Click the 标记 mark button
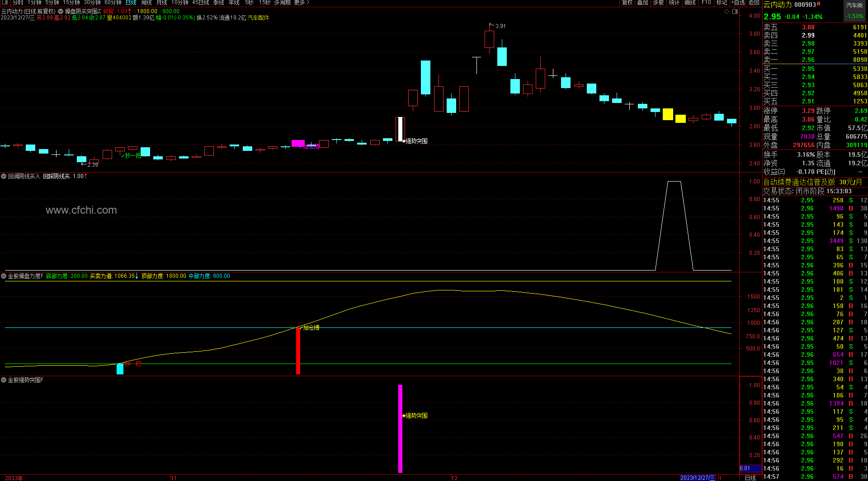Image resolution: width=868 pixels, height=481 pixels. (x=722, y=3)
